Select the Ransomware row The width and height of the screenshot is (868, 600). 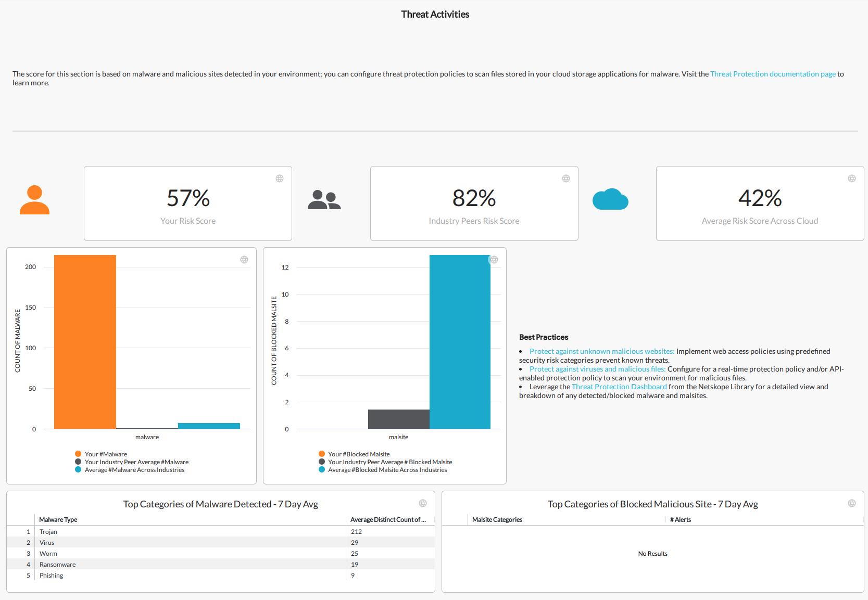(x=221, y=564)
